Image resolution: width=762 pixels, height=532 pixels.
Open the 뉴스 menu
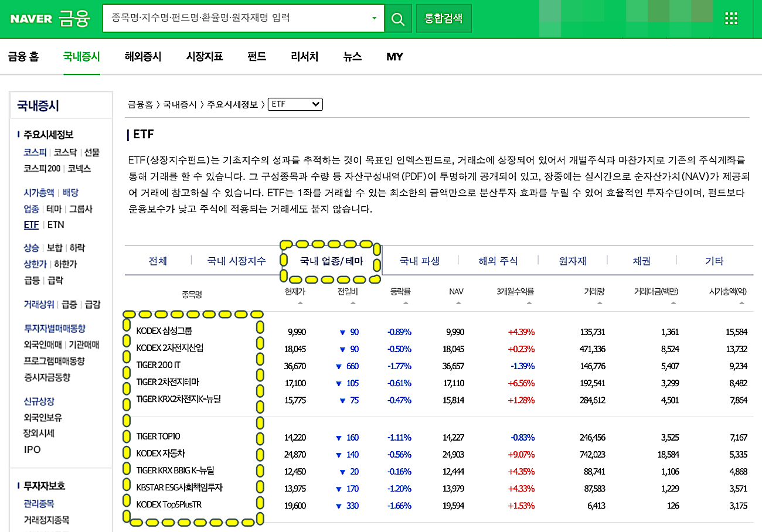tap(353, 57)
